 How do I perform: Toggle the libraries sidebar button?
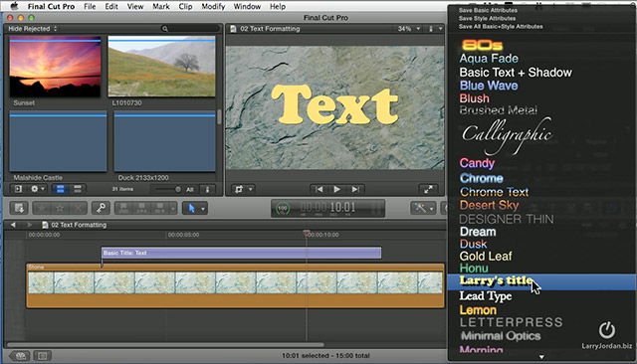coord(18,189)
